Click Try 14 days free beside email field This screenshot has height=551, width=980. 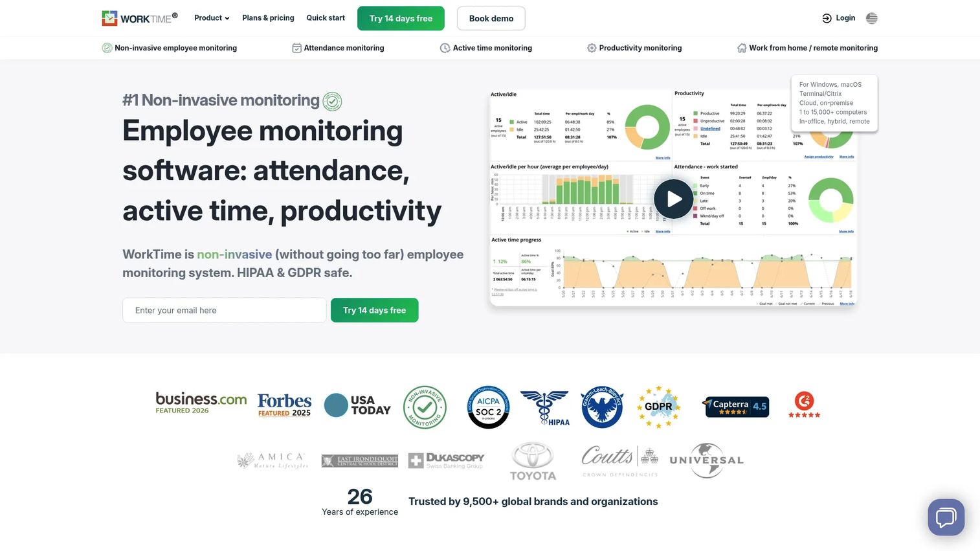[x=374, y=310]
